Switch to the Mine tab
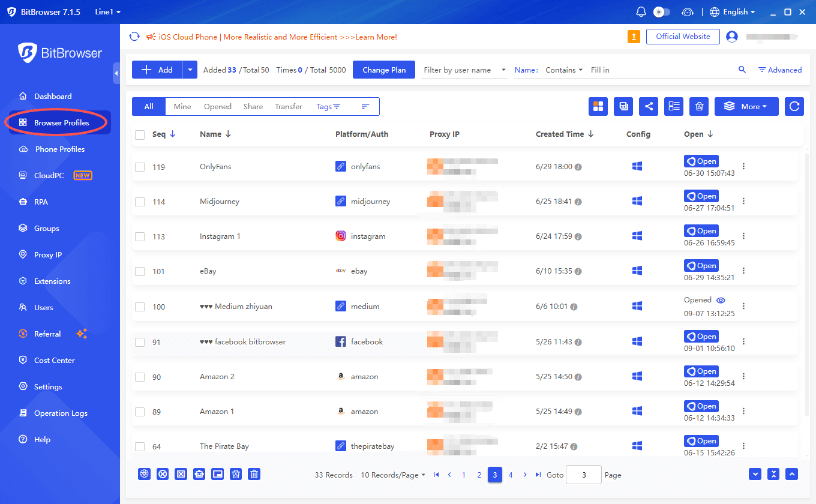This screenshot has width=816, height=504. [x=182, y=106]
